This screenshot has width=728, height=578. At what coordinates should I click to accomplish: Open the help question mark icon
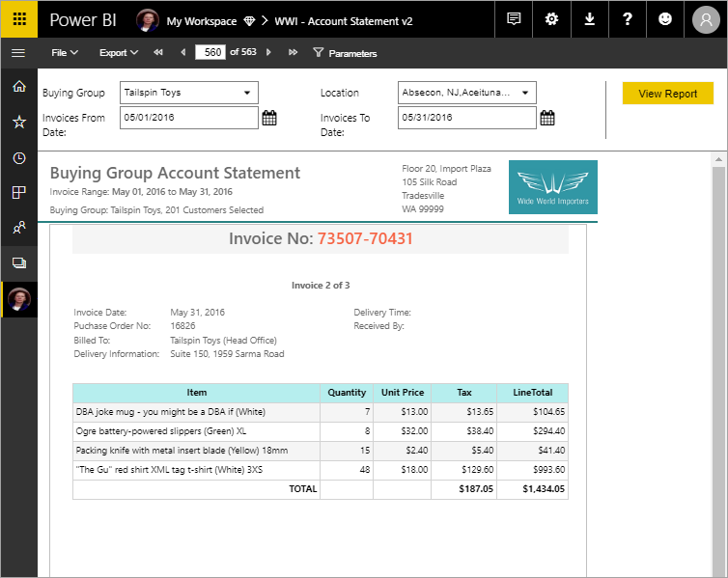coord(628,19)
